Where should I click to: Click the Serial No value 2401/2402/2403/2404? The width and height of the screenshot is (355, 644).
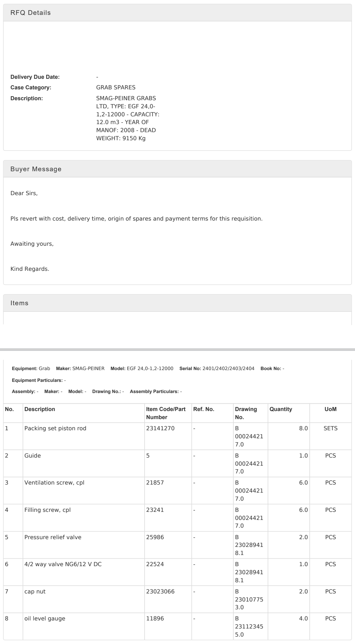click(228, 369)
